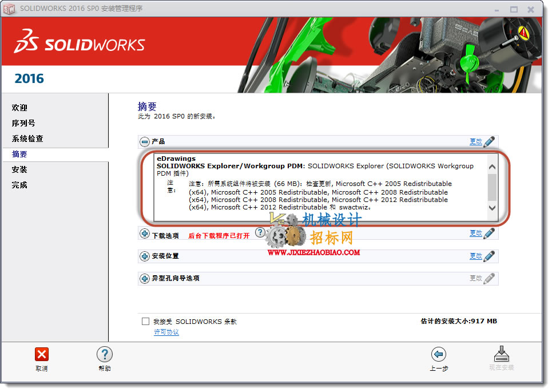Screen dimensions: 552x392
Task: Expand the 下载选项 section
Action: pos(144,233)
